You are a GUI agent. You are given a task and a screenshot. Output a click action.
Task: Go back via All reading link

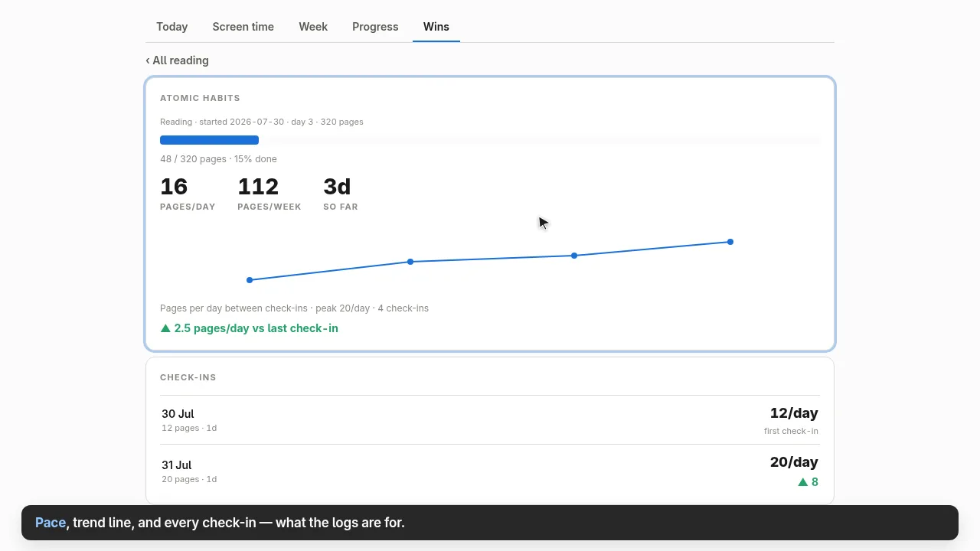click(177, 60)
